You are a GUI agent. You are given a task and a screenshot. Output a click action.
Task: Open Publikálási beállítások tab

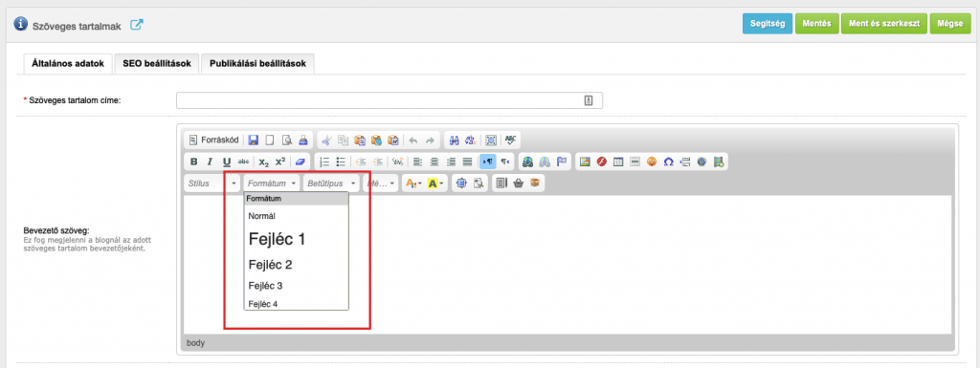pos(257,64)
